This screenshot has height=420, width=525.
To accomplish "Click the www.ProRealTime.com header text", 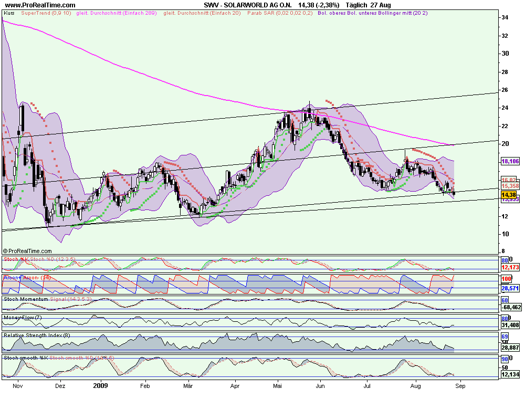I will [x=40, y=5].
